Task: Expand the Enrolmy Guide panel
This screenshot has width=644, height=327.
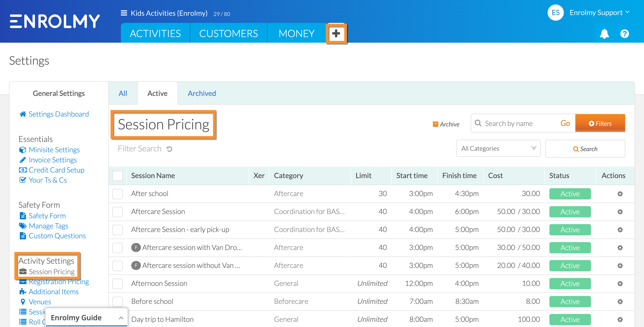Action: point(87,318)
